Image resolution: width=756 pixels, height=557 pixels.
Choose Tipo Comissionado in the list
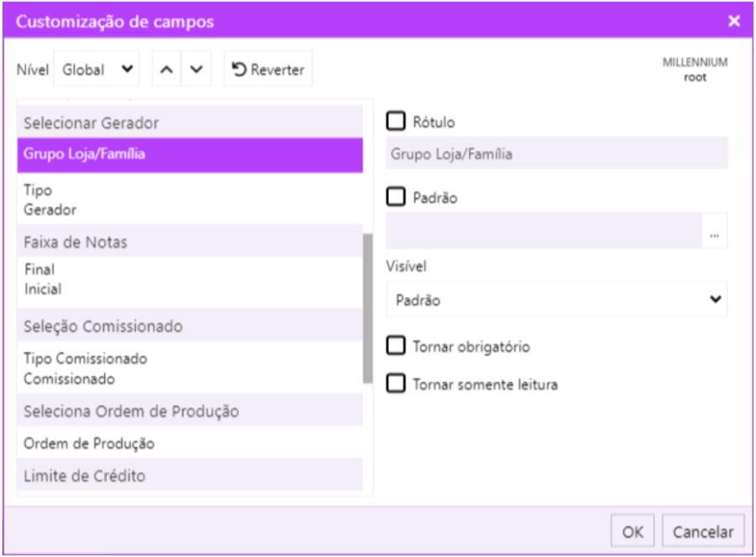[x=86, y=359]
